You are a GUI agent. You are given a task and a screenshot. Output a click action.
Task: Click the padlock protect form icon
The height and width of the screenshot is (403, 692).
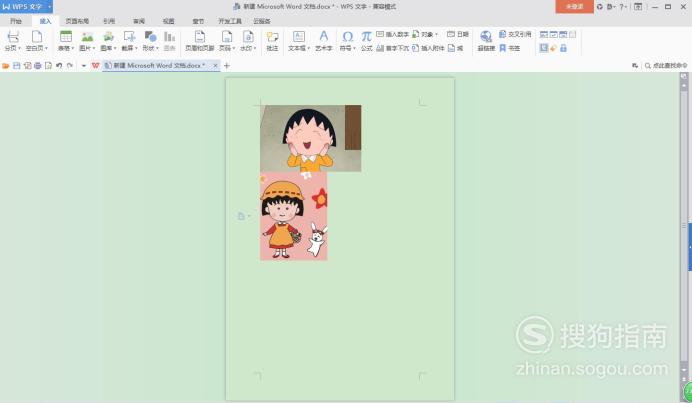(564, 48)
